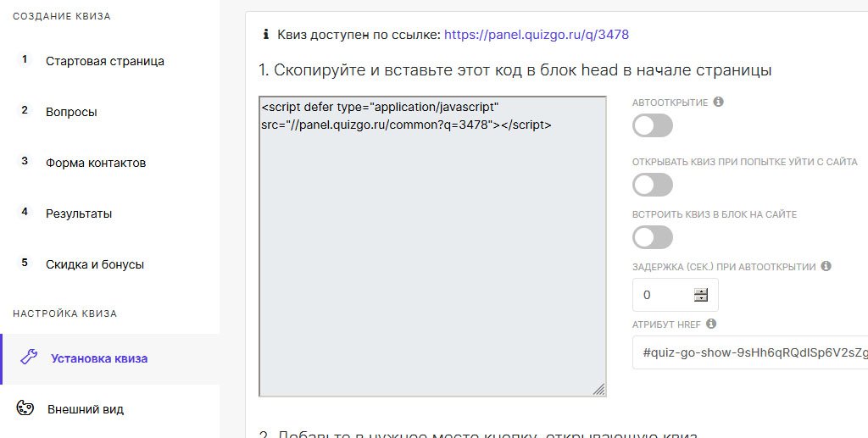
Task: Show info tooltip for Задержка при автооткрытии
Action: (x=826, y=266)
